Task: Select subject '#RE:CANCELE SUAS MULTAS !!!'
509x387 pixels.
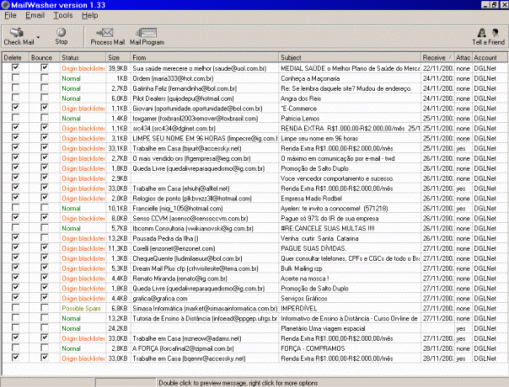Action: (x=327, y=228)
